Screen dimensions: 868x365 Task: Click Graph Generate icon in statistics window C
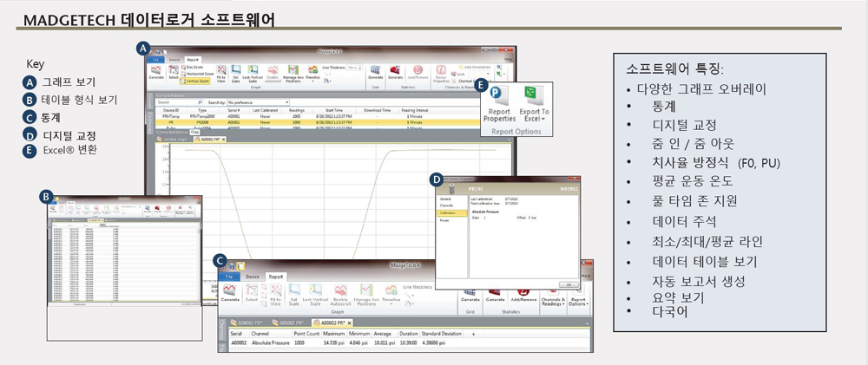point(230,292)
